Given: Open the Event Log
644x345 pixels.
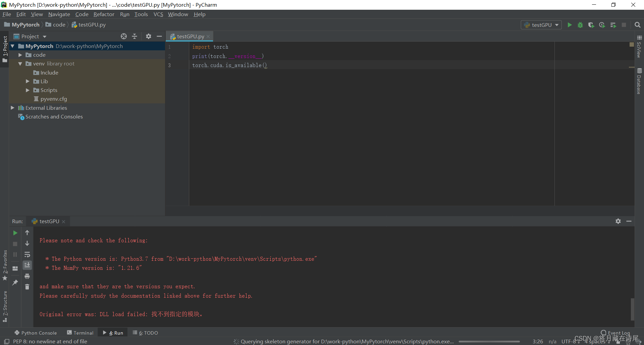Looking at the screenshot, I should pos(615,333).
